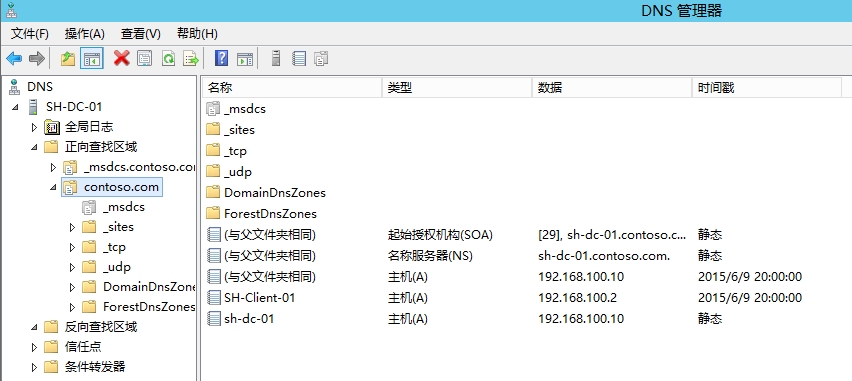The height and width of the screenshot is (381, 852).
Task: Collapse the SH-DC-01 server node
Action: pyautogui.click(x=15, y=107)
